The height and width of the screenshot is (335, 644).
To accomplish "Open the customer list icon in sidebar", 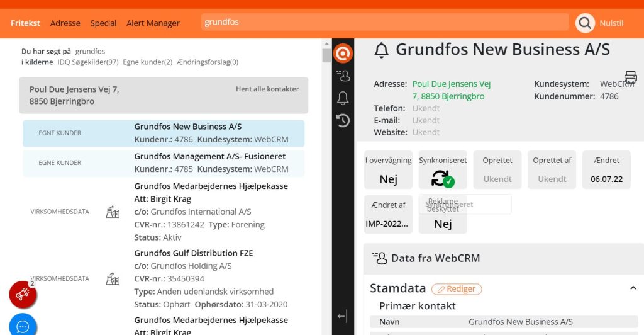I will (343, 76).
